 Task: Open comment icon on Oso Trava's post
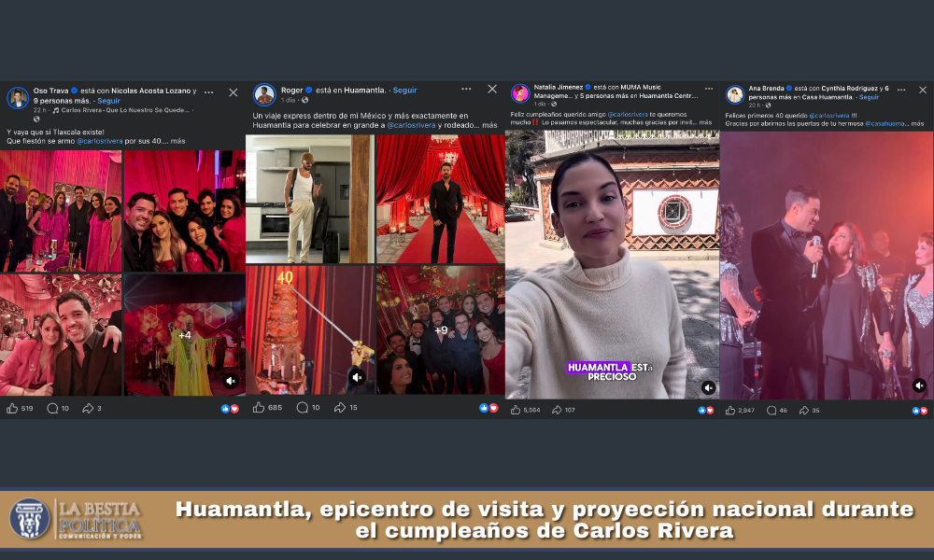click(52, 408)
